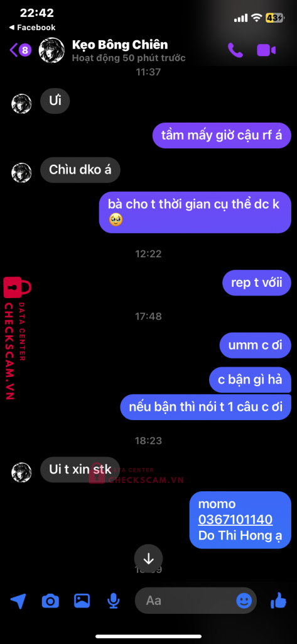Open Kẹo Bông Chiên's profile picture in header
The width and height of the screenshot is (297, 644).
point(52,50)
